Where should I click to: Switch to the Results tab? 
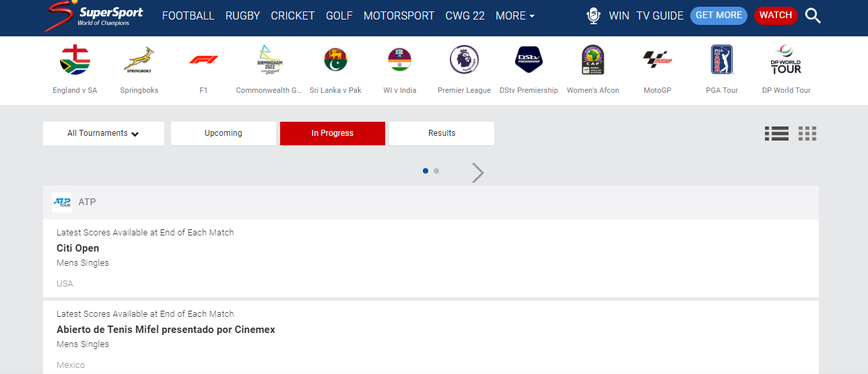(442, 133)
